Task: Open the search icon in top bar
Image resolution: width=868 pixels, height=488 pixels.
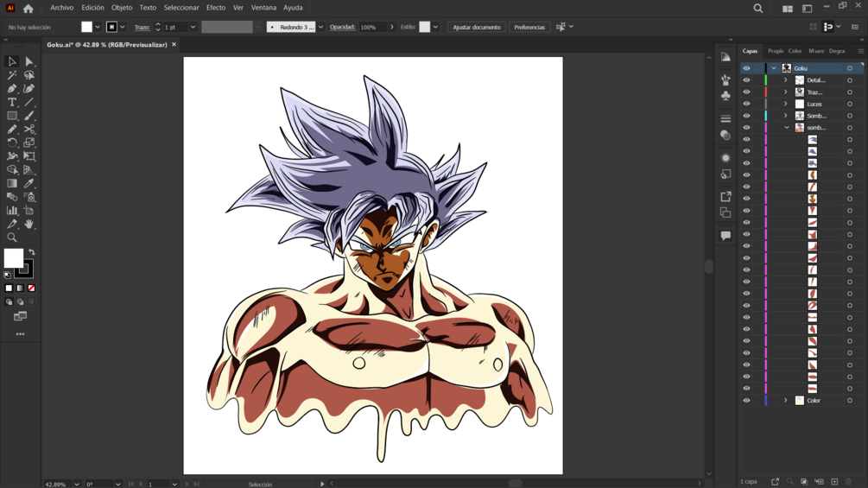Action: [x=757, y=9]
